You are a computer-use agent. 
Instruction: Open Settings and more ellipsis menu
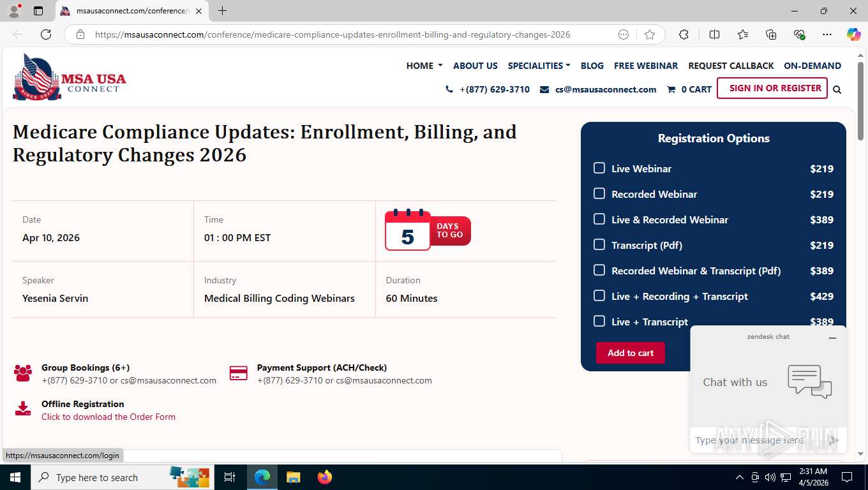pyautogui.click(x=827, y=34)
